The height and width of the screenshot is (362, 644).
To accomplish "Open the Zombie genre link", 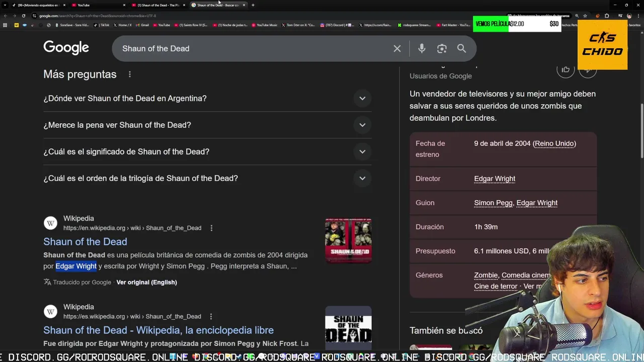I will 486,275.
